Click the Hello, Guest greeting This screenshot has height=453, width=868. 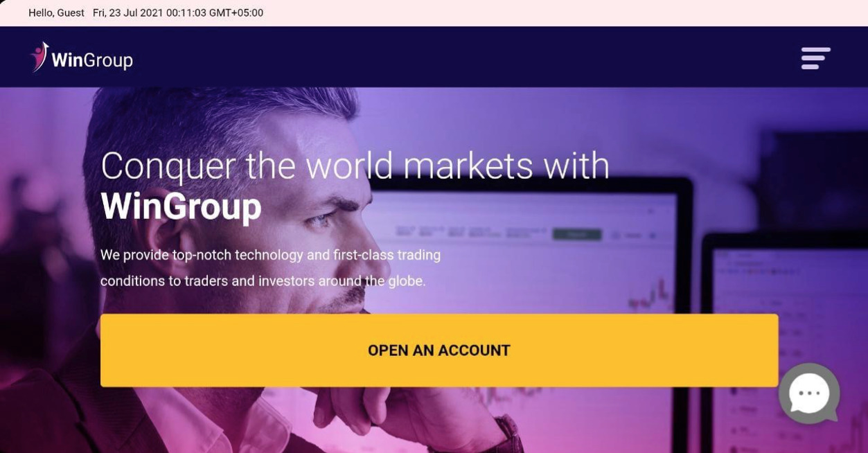coord(56,12)
